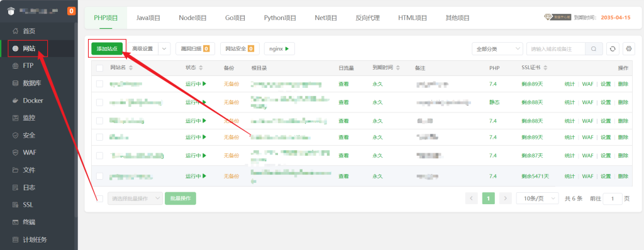Open the 请选择批量操作 dropdown
This screenshot has height=250, width=644.
(135, 198)
